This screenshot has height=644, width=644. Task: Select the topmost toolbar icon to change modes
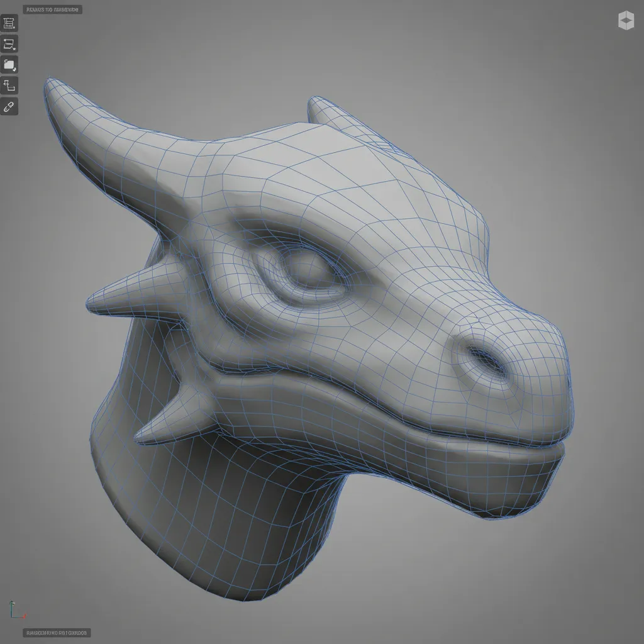pos(9,23)
